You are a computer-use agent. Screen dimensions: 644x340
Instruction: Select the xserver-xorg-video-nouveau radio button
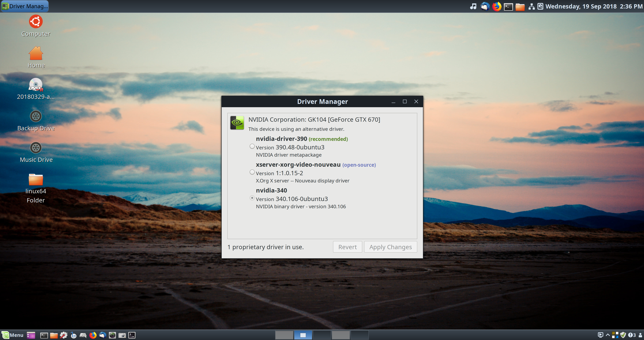point(252,172)
